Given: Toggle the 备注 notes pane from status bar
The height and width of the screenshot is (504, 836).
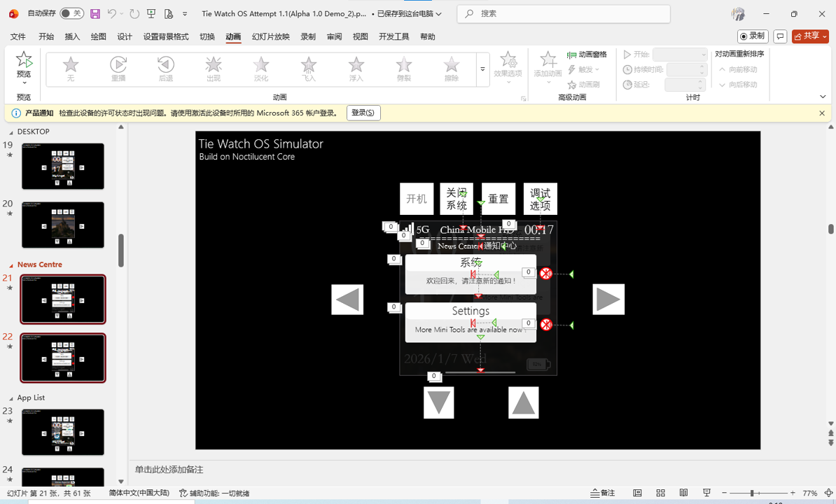Looking at the screenshot, I should pos(601,492).
